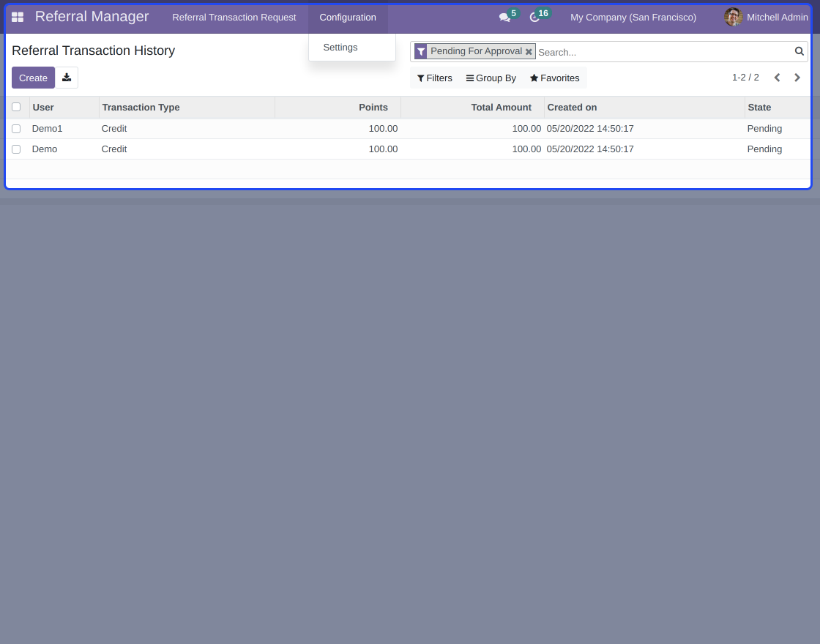Viewport: 820px width, 644px height.
Task: Select Settings from Configuration menu
Action: 340,48
